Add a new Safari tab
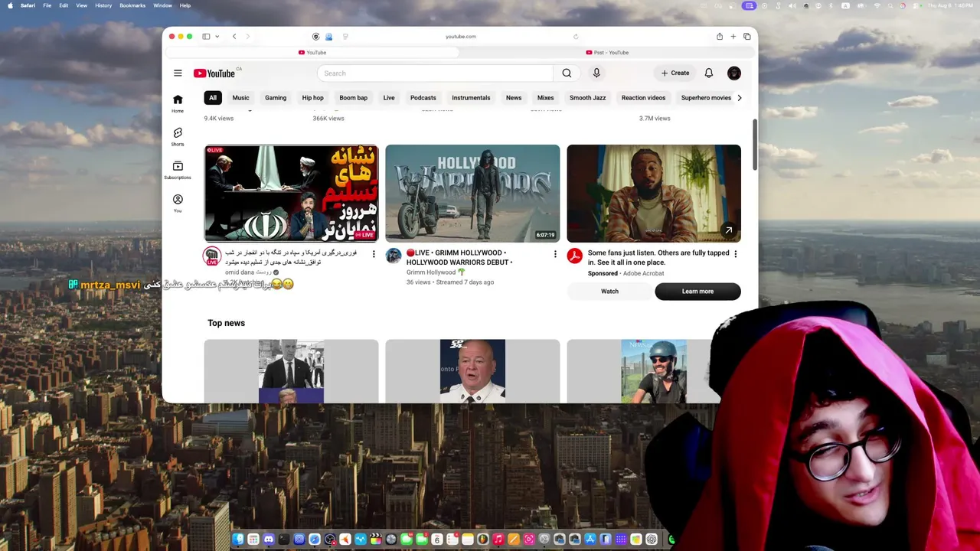The width and height of the screenshot is (980, 551). [x=733, y=37]
